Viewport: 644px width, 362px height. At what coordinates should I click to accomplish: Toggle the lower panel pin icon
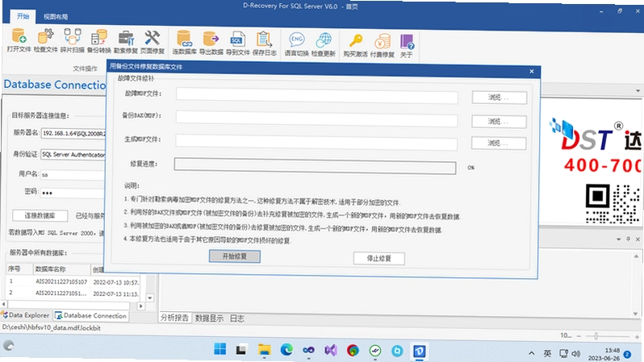pyautogui.click(x=628, y=239)
